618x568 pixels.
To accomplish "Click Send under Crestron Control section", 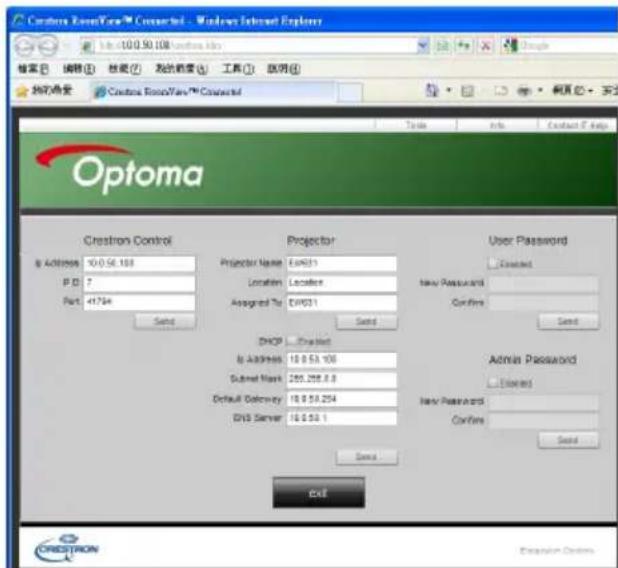I will (x=165, y=322).
